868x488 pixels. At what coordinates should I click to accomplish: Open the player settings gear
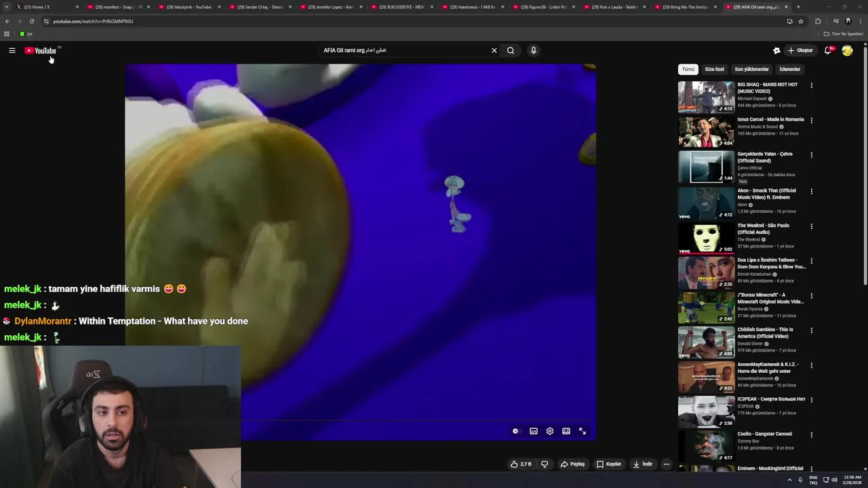(x=550, y=431)
